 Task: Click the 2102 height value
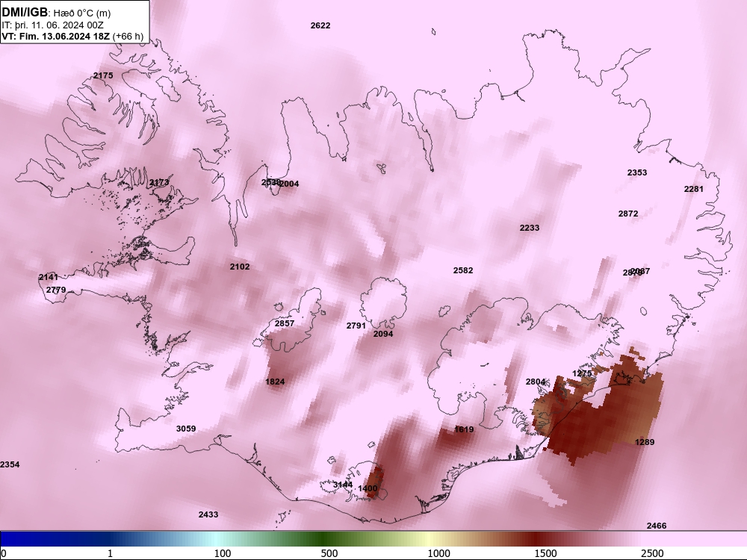240,267
